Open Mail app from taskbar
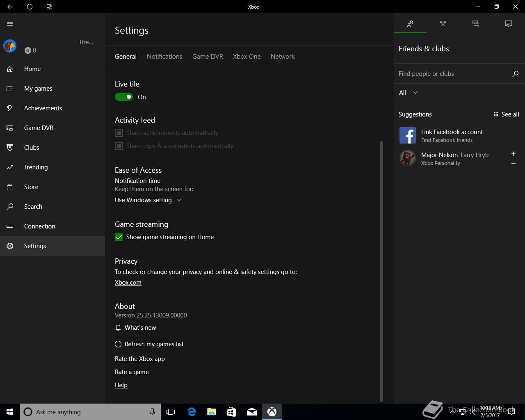Image resolution: width=525 pixels, height=420 pixels. click(252, 412)
